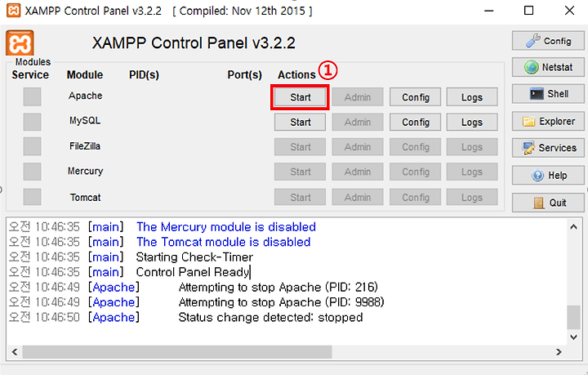
Task: Click log line 'The Tomcat module is disabled'
Action: (224, 242)
